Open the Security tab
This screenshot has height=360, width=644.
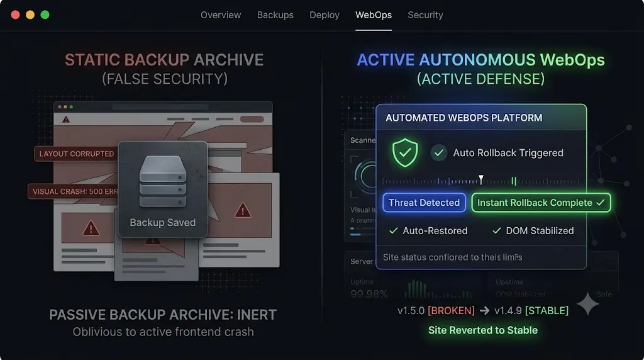coord(425,15)
